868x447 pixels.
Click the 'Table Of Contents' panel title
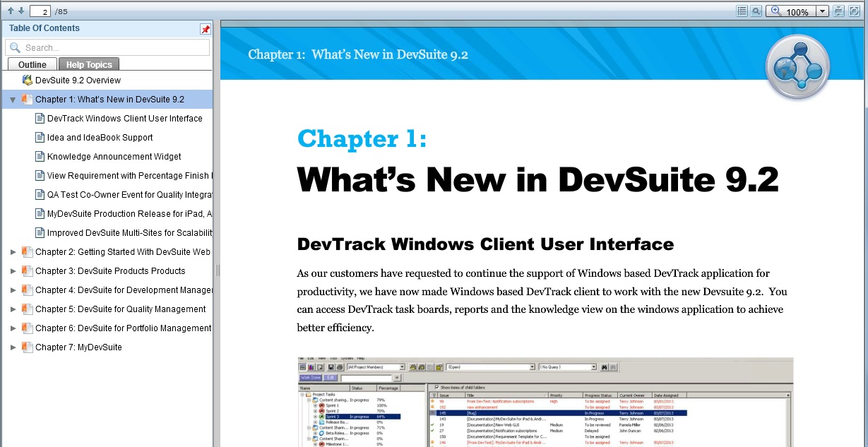tap(44, 28)
